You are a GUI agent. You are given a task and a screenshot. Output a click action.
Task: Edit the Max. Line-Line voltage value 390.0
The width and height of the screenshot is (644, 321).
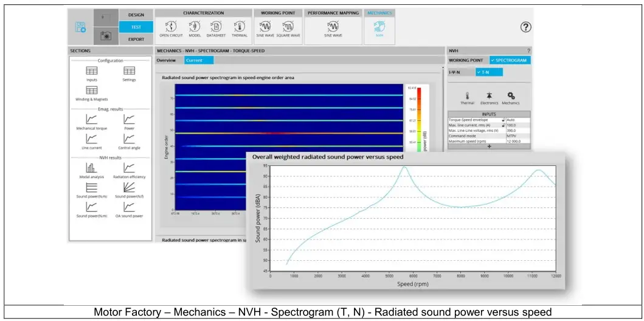pyautogui.click(x=518, y=131)
